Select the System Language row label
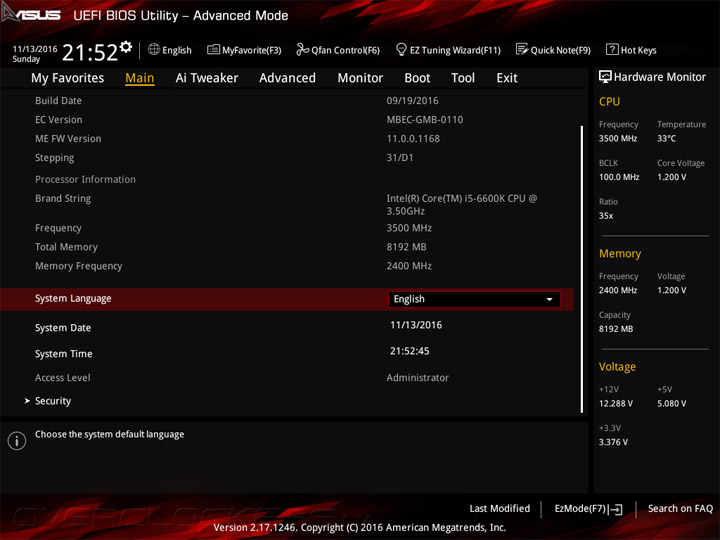 click(73, 298)
